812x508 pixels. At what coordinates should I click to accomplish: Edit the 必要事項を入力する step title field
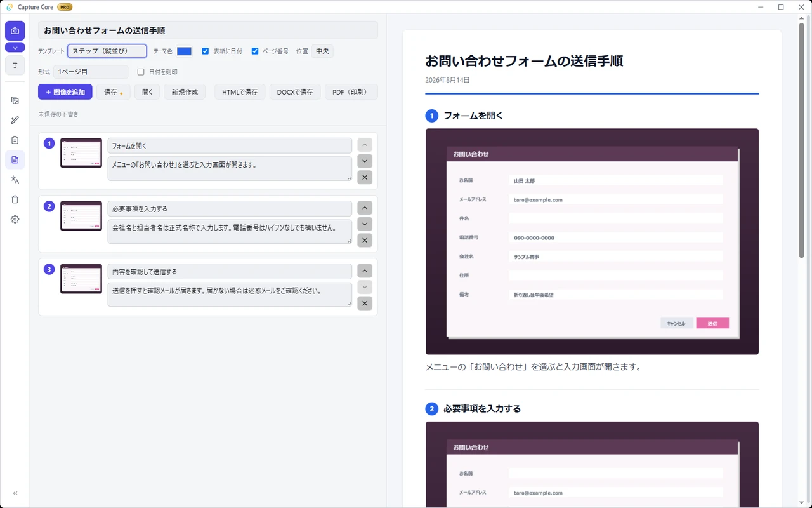[230, 208]
